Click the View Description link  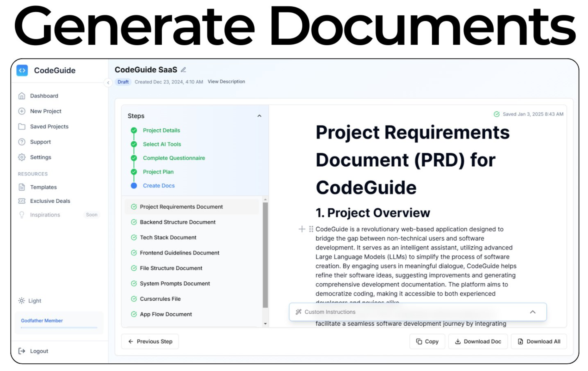[226, 81]
